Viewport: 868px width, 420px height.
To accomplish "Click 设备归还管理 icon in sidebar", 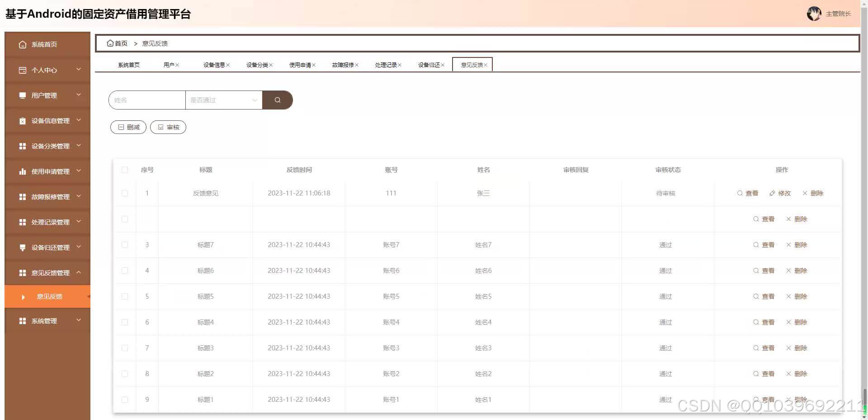I will [23, 248].
